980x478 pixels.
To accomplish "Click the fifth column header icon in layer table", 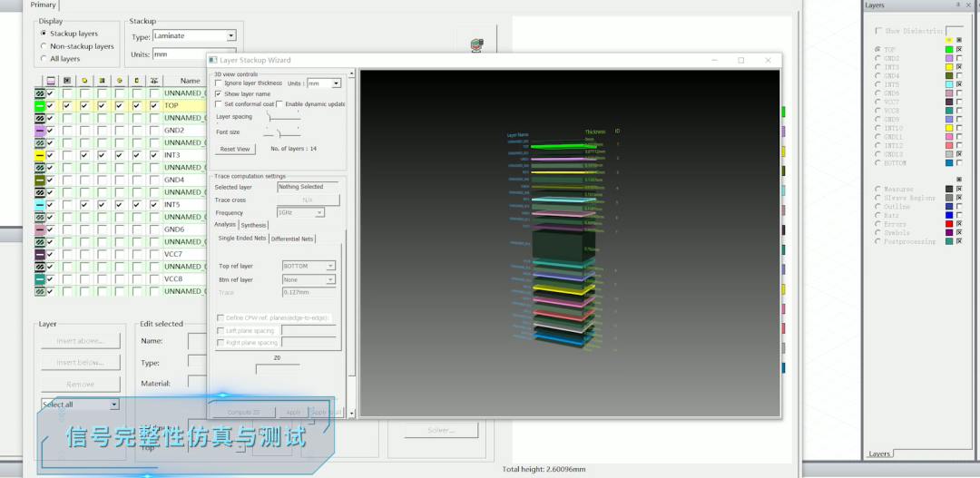I will coord(120,81).
